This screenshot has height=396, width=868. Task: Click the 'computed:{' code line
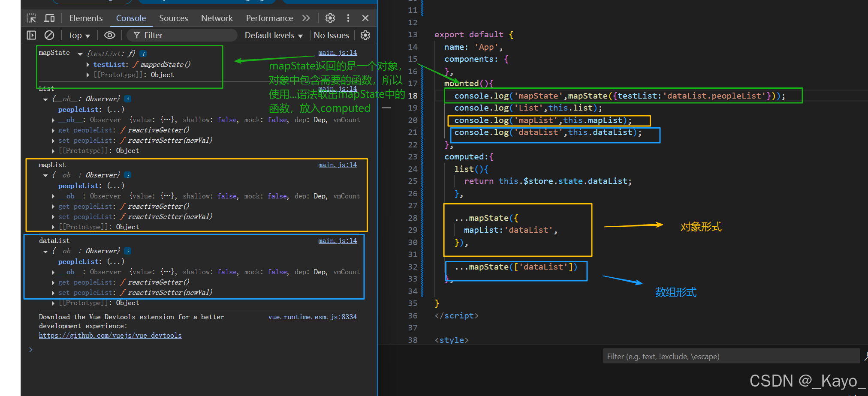click(469, 156)
